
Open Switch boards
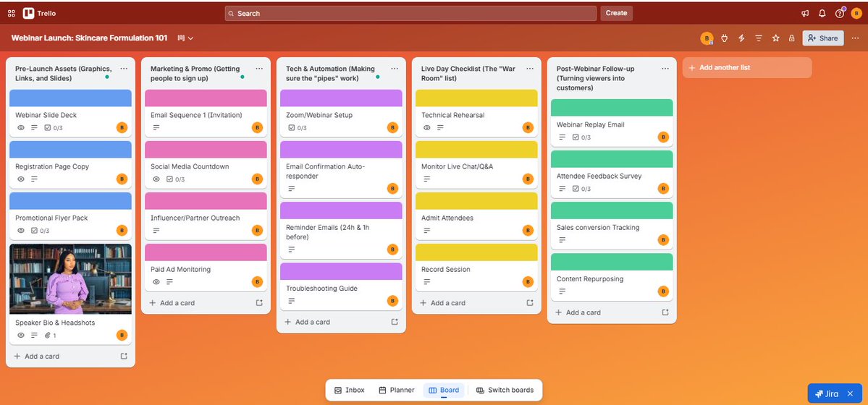point(505,390)
